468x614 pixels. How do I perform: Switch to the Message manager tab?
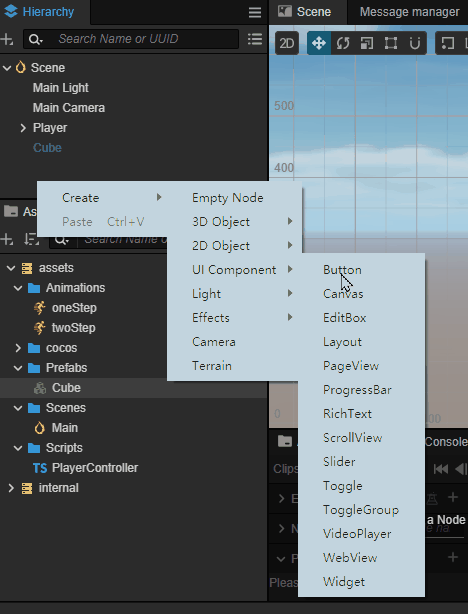click(409, 12)
